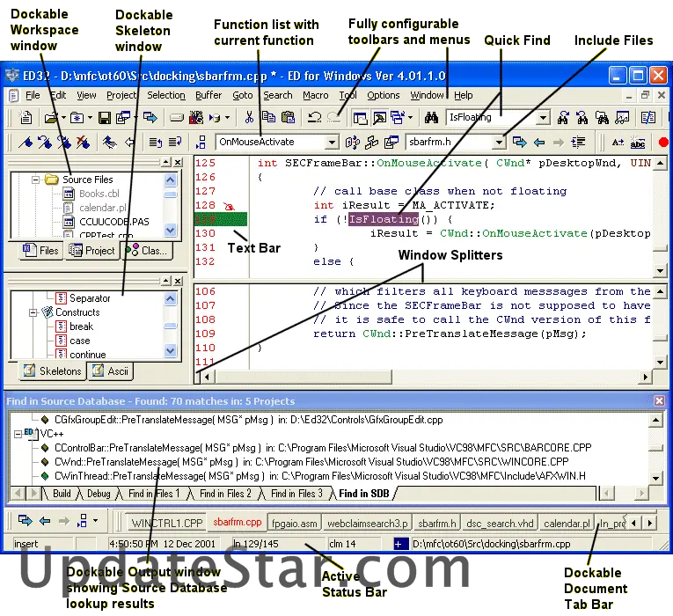
Task: Toggle docking arrow on the Source Files panel
Action: tap(166, 162)
